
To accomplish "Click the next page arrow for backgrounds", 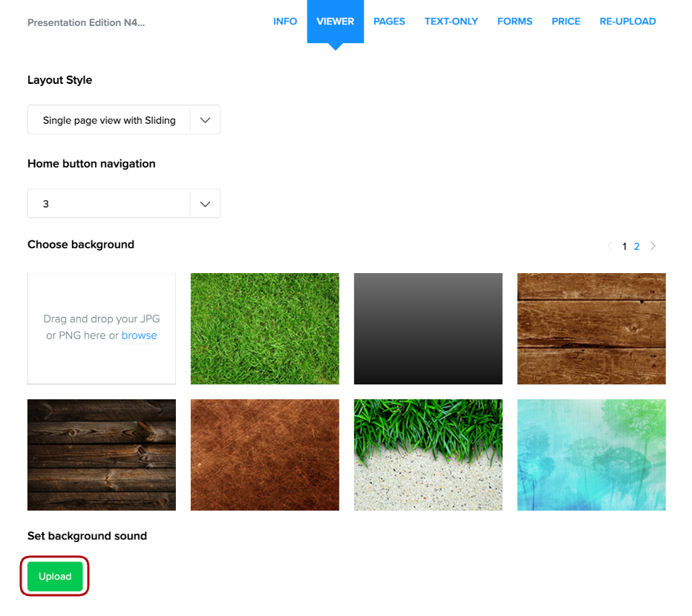I will coord(653,246).
